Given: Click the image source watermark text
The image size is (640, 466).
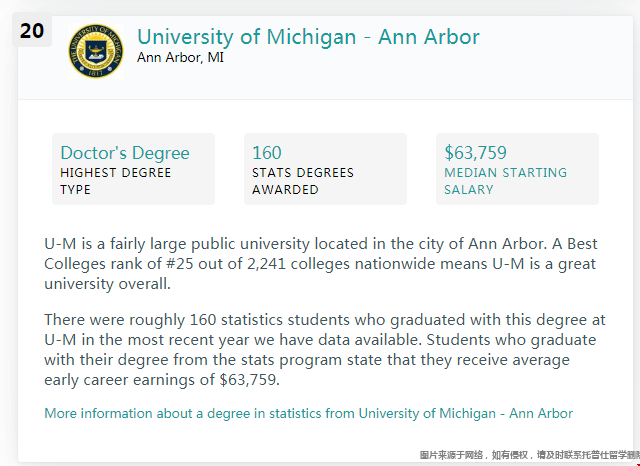Looking at the screenshot, I should point(529,455).
